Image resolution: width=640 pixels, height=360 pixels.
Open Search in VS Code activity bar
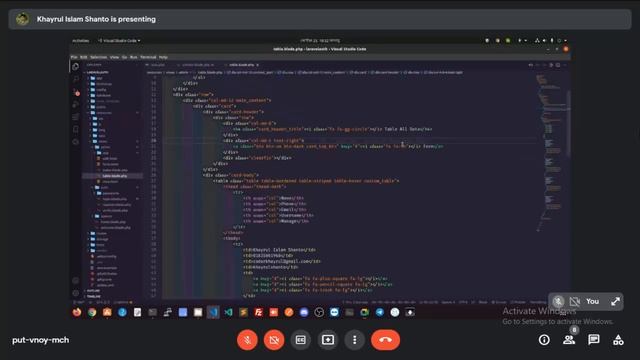coord(76,79)
